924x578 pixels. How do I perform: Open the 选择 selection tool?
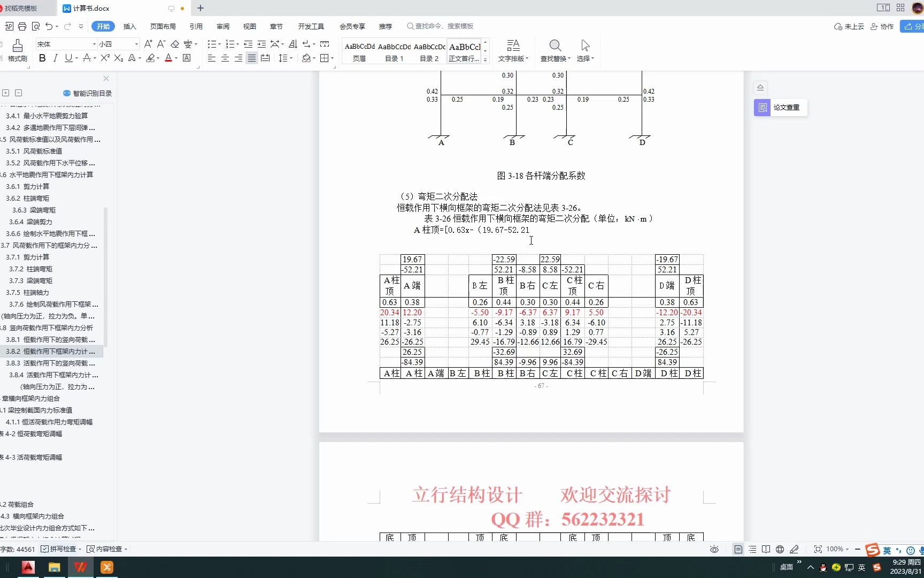click(x=586, y=51)
